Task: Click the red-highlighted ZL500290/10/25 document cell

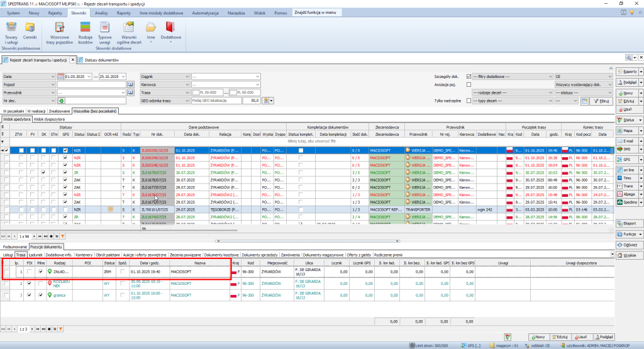Action: pos(155,150)
